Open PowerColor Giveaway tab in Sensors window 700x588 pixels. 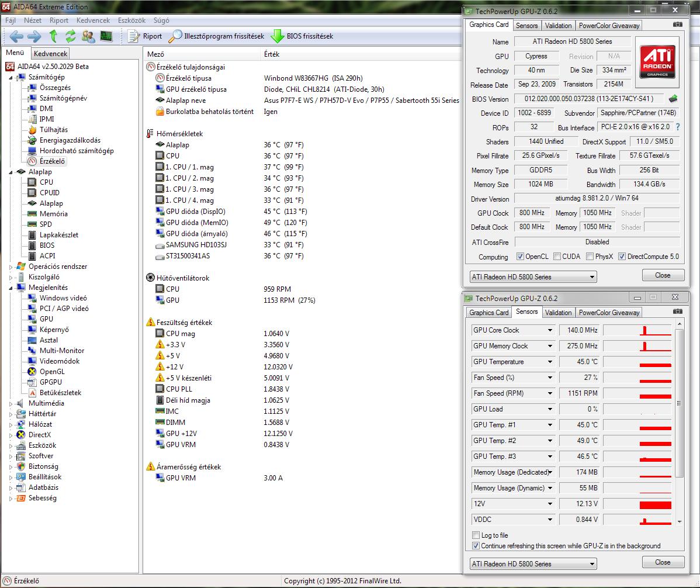coord(609,313)
